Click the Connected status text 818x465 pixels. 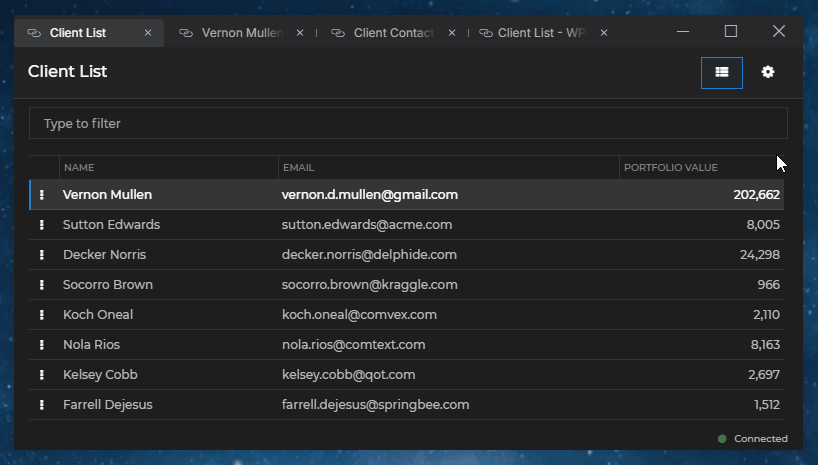(x=761, y=439)
